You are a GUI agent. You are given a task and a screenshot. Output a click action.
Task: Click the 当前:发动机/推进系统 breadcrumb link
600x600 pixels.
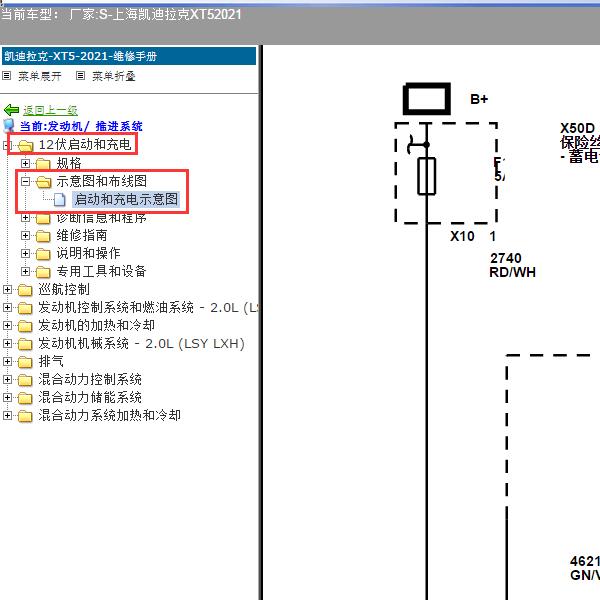[x=81, y=126]
